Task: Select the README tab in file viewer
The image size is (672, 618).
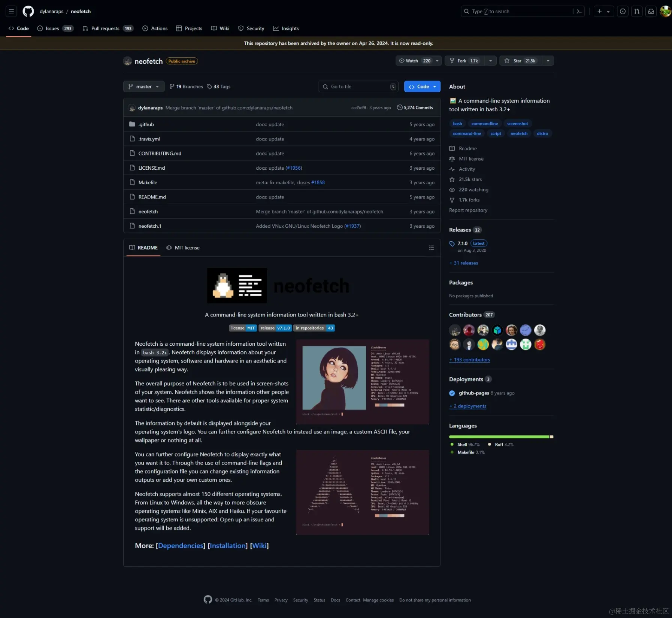Action: point(143,248)
